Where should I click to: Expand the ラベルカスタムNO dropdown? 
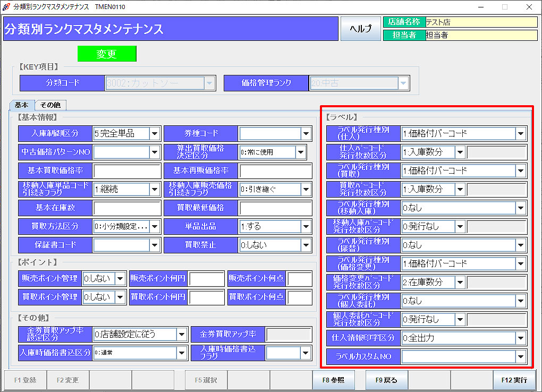(521, 356)
